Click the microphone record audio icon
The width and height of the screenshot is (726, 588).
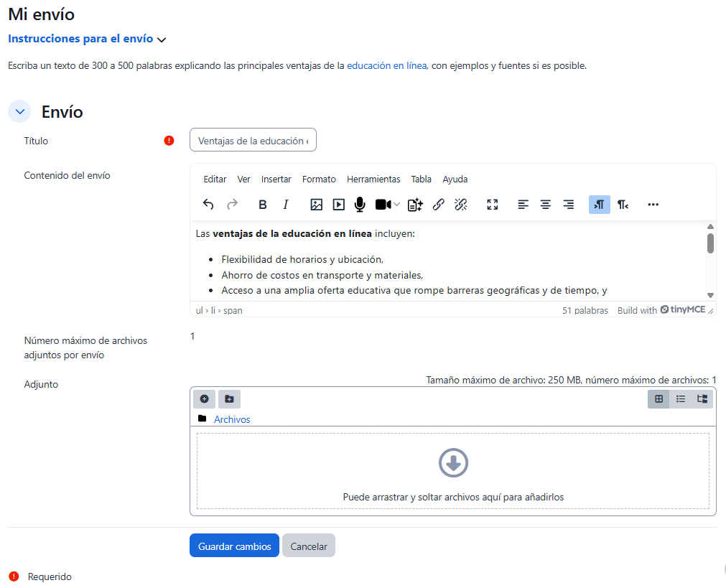(x=360, y=205)
